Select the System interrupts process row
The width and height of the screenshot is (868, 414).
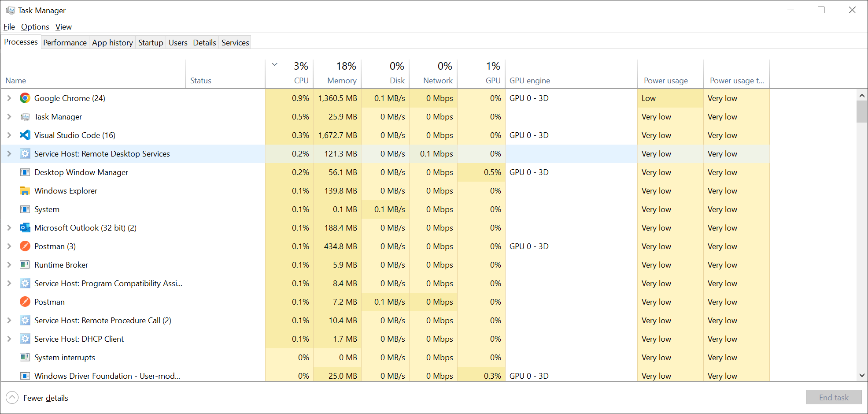click(x=385, y=357)
